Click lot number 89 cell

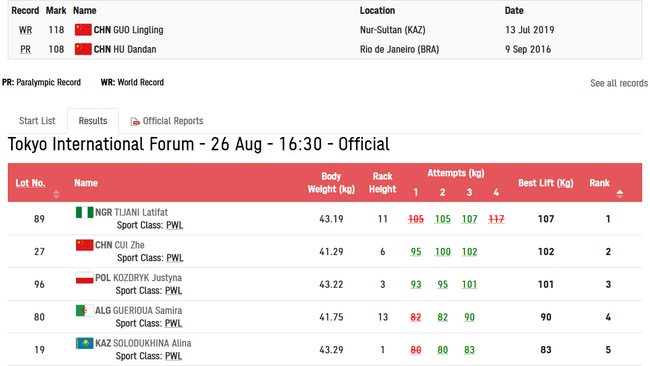39,219
